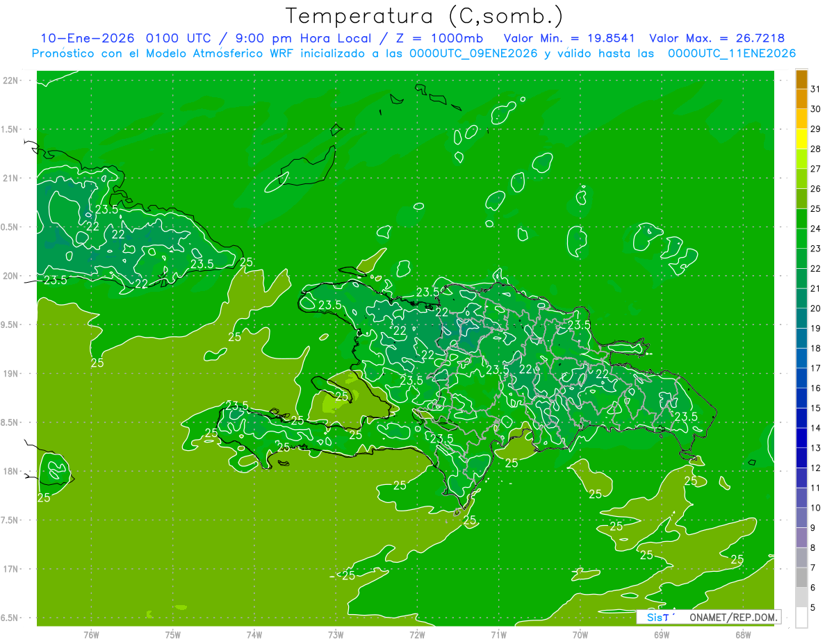
Task: Click the "69W" longitude axis label
Action: click(x=662, y=635)
